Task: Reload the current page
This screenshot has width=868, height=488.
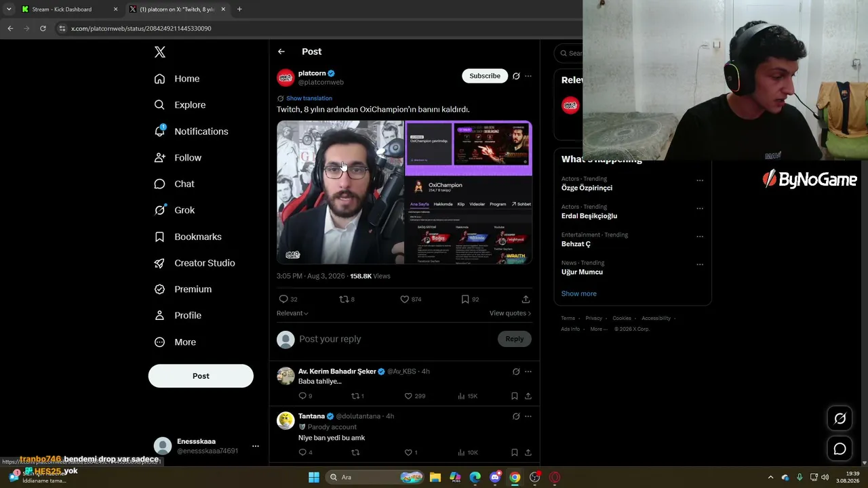Action: [x=43, y=28]
